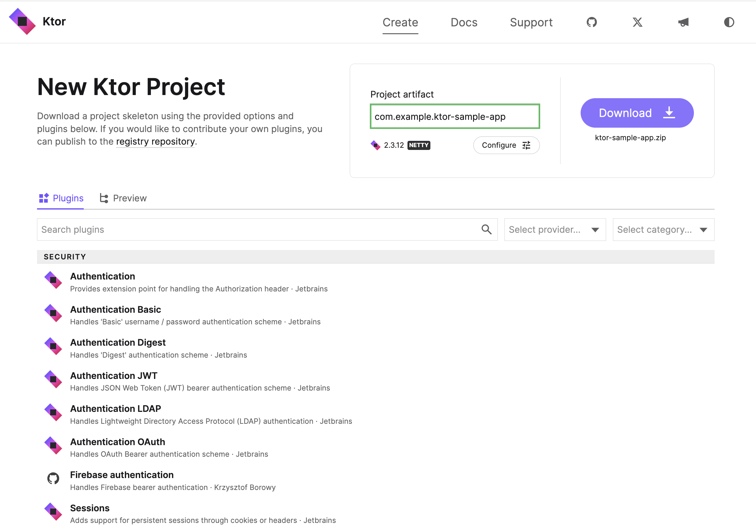Click the 2.3.12 version number

point(394,145)
